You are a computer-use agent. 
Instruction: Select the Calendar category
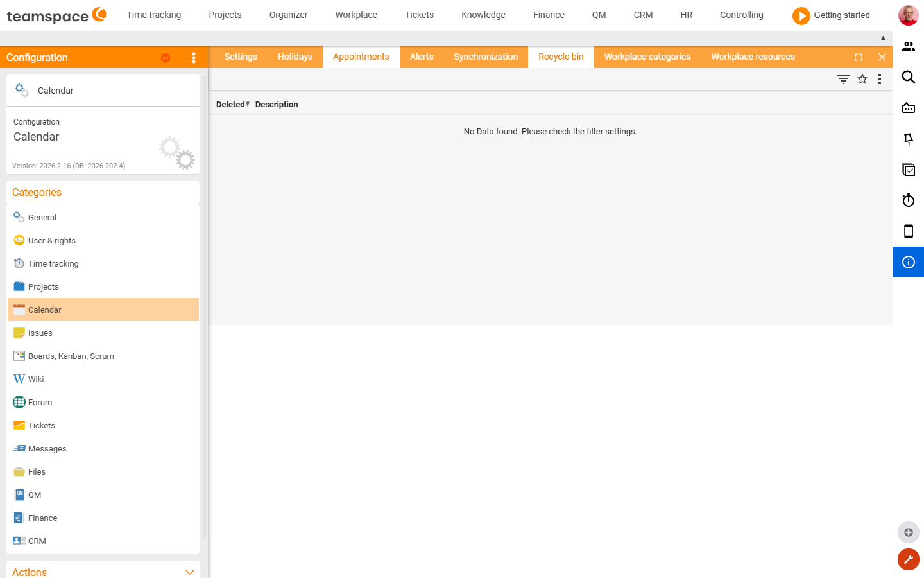pyautogui.click(x=103, y=310)
